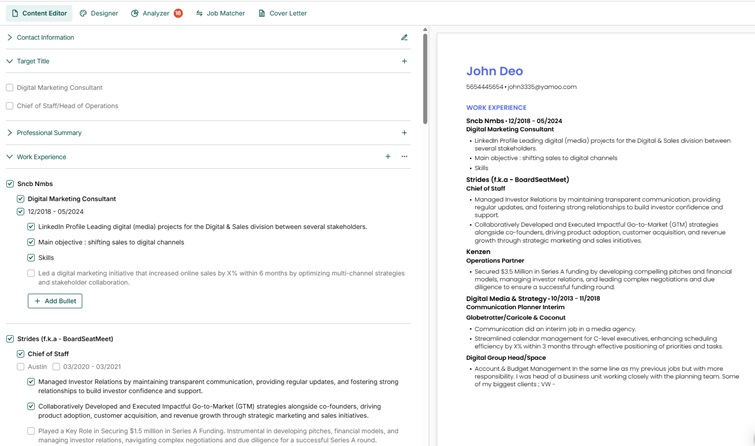Open the Content Editor tab
This screenshot has width=755, height=446.
[39, 13]
